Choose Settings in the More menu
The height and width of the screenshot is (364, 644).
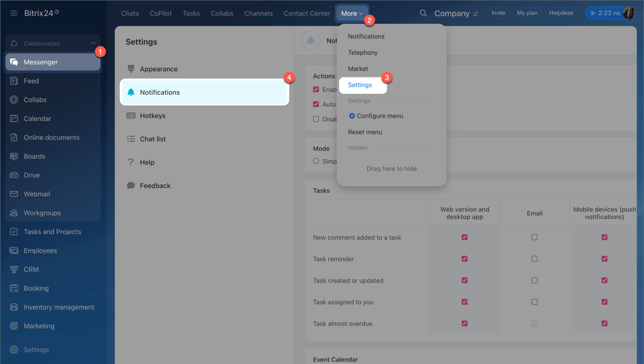[x=360, y=85]
